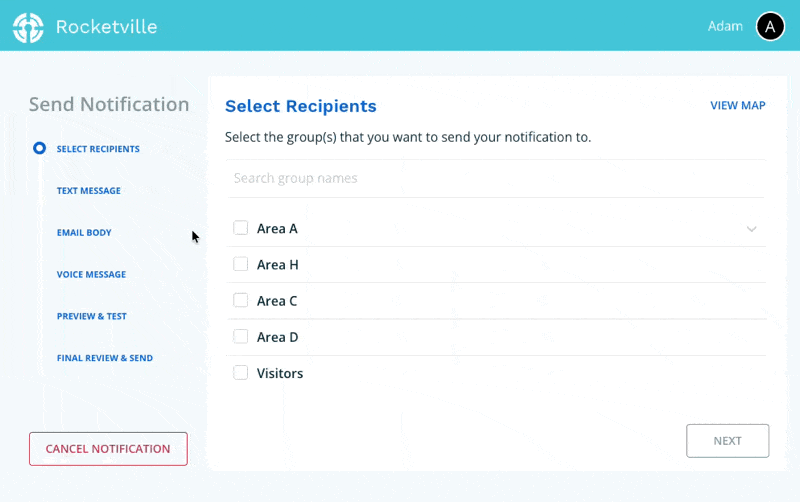Check the Area A checkbox
This screenshot has width=800, height=502.
click(x=241, y=228)
